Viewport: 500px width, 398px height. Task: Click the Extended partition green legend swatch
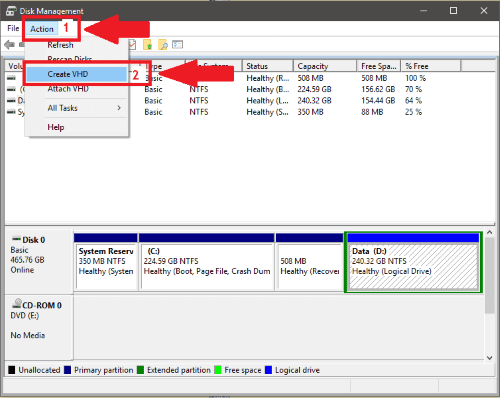pyautogui.click(x=140, y=370)
